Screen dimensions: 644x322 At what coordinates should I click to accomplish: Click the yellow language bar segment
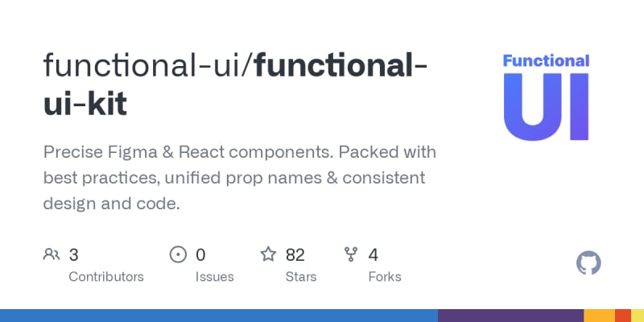click(x=599, y=315)
